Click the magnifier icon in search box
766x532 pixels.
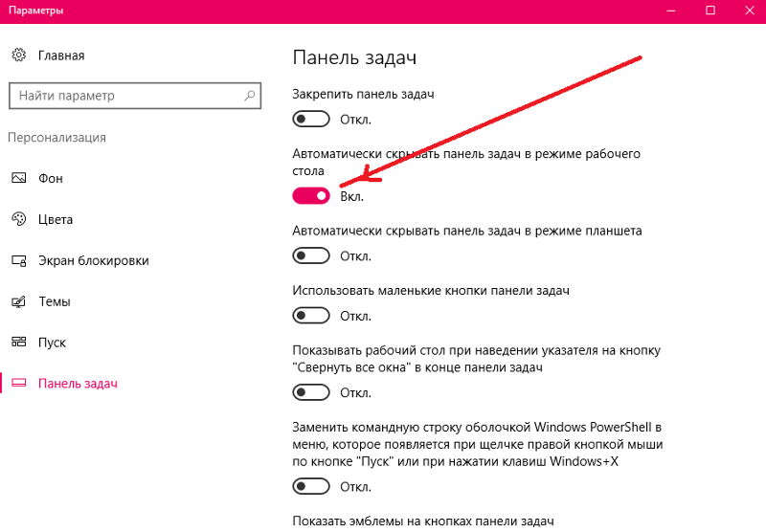coord(250,95)
